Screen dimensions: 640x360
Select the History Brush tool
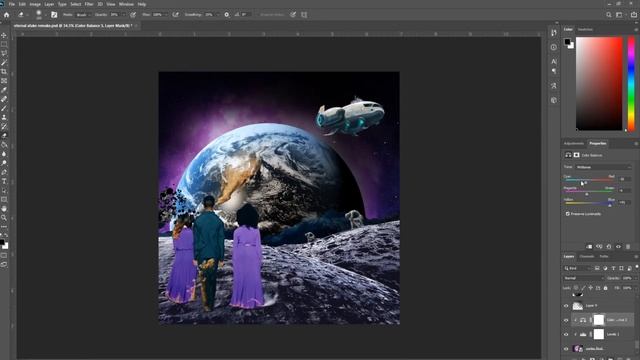(x=4, y=127)
